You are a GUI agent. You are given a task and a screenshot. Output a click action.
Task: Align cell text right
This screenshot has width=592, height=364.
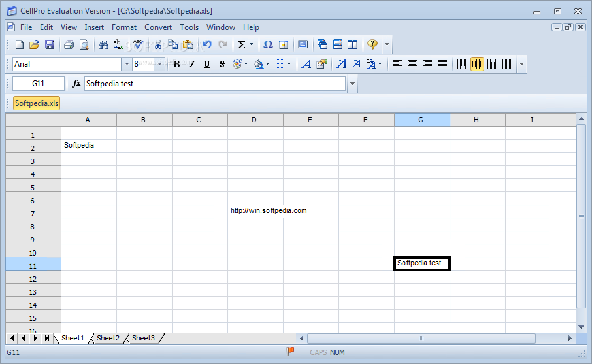[x=427, y=64]
